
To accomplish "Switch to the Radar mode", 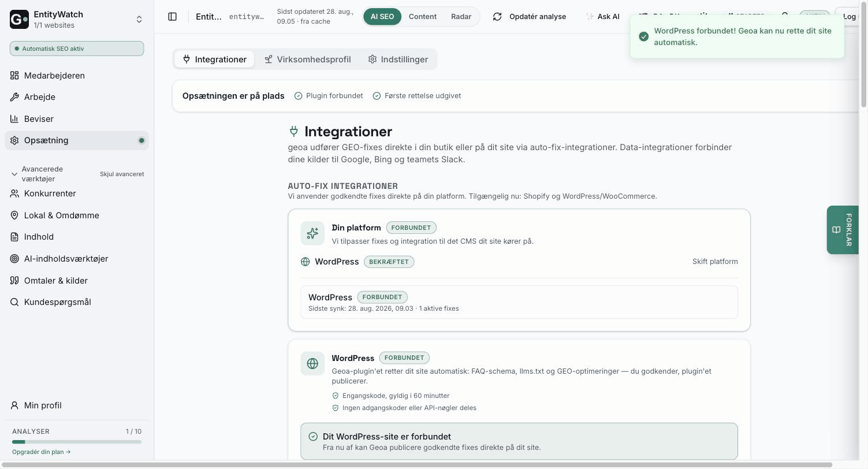I will 461,17.
